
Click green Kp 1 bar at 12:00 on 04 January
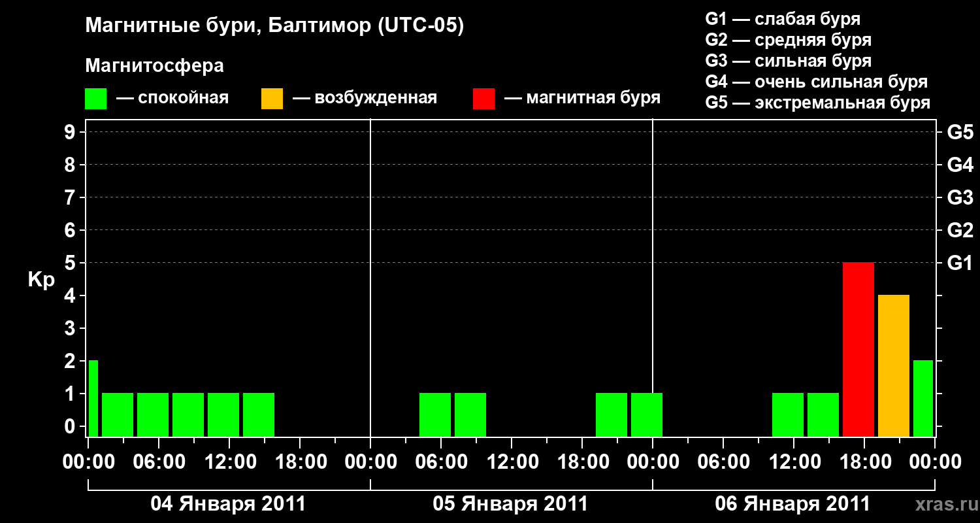[x=223, y=414]
